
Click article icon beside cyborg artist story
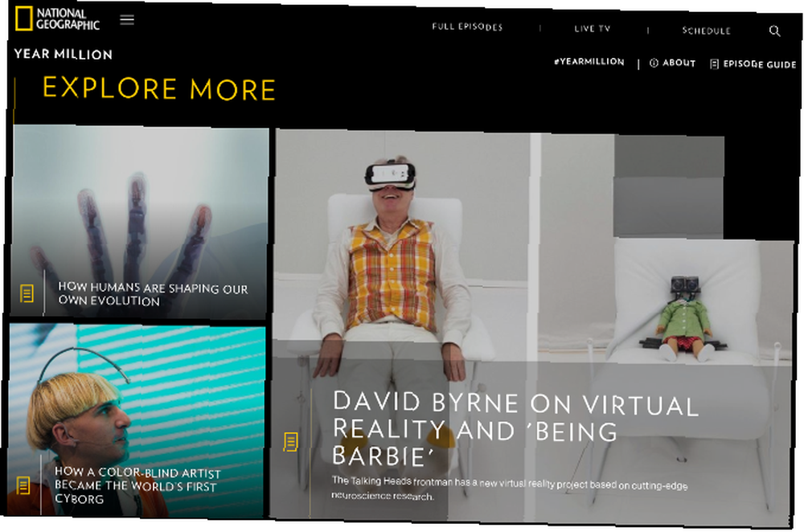[x=23, y=485]
